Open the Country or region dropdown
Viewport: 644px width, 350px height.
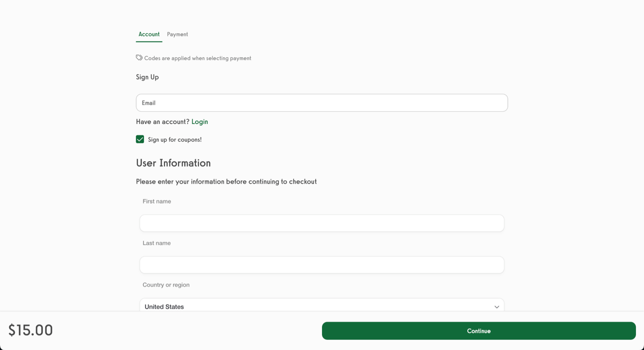322,306
